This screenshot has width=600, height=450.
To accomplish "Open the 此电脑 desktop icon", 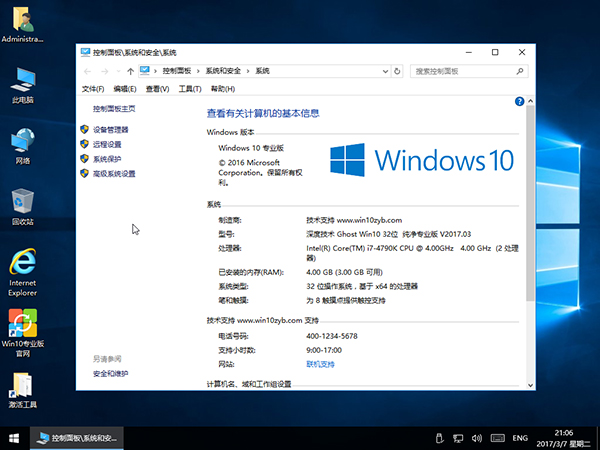I will coord(23,85).
